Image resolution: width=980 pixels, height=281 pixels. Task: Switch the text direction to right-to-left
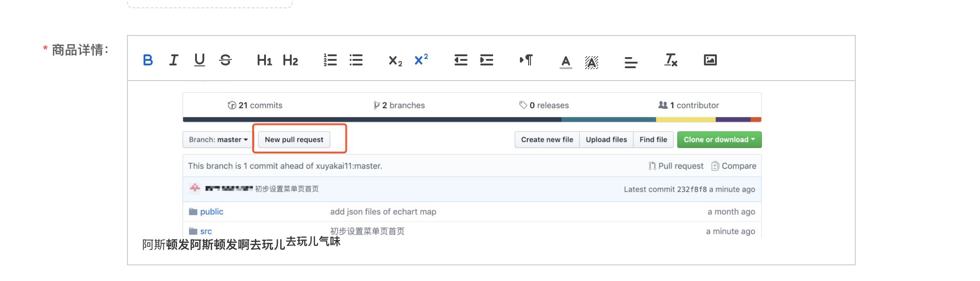[x=526, y=60]
